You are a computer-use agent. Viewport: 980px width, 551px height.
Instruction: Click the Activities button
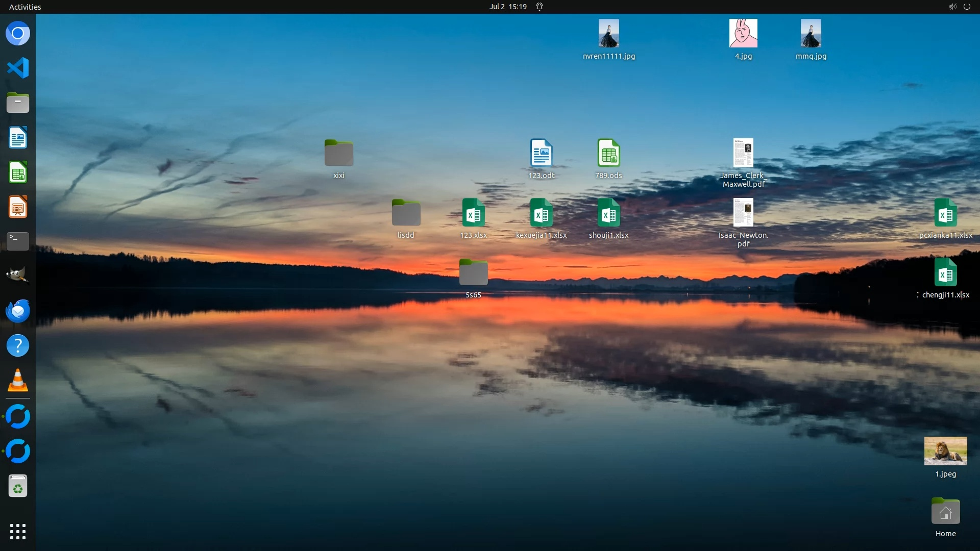pos(25,7)
